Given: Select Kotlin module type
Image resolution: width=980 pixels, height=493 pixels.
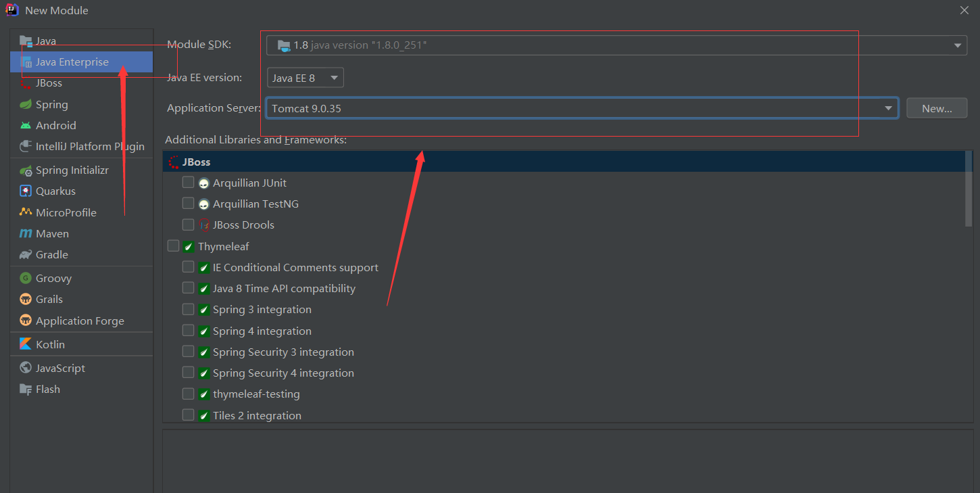Looking at the screenshot, I should (81, 344).
